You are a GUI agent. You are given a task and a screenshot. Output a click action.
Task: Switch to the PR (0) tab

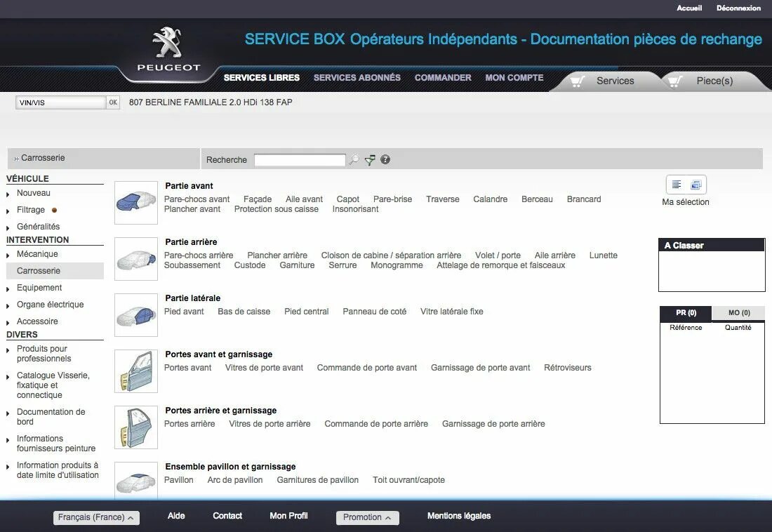pos(686,313)
